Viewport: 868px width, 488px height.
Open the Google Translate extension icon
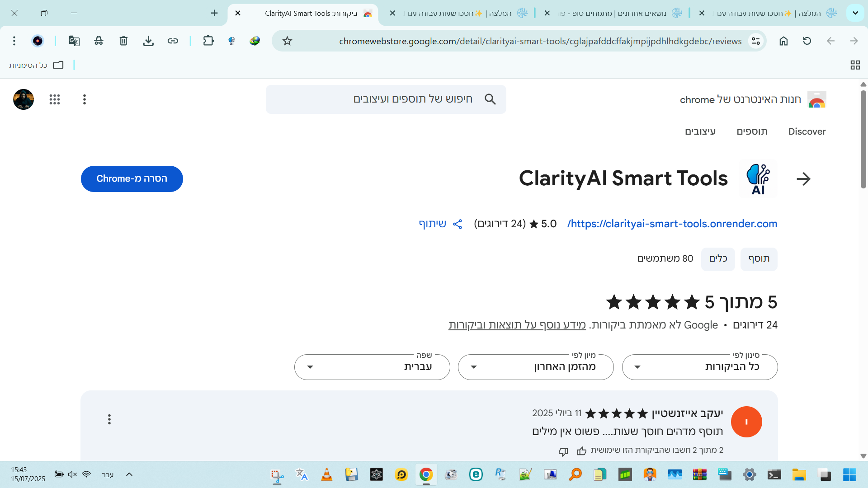click(74, 41)
